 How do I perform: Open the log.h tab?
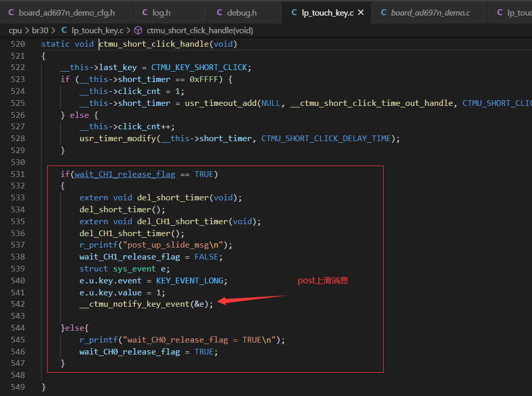170,12
